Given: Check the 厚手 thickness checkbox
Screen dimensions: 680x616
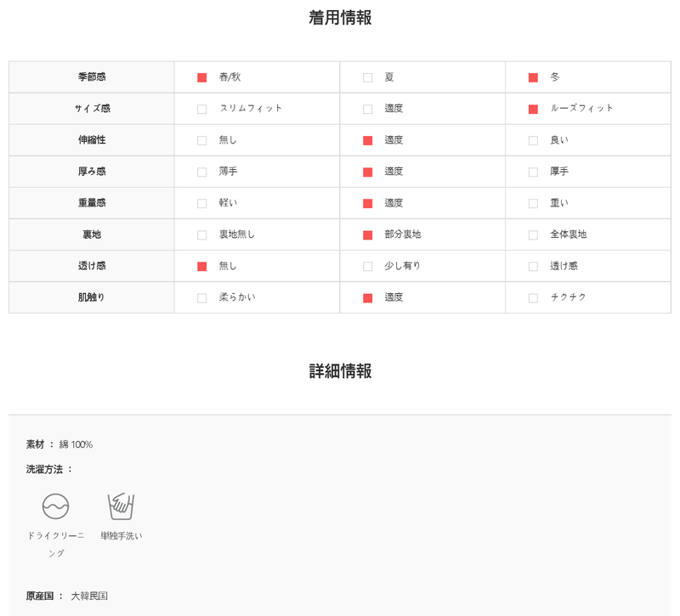Looking at the screenshot, I should [533, 172].
